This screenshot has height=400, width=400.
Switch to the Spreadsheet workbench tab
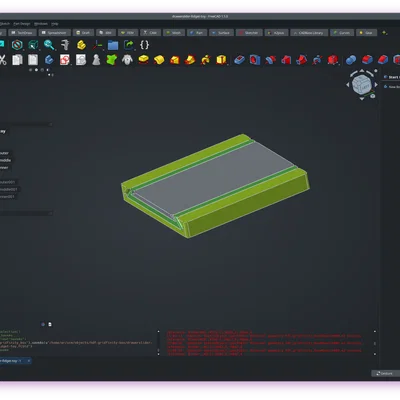tap(55, 33)
